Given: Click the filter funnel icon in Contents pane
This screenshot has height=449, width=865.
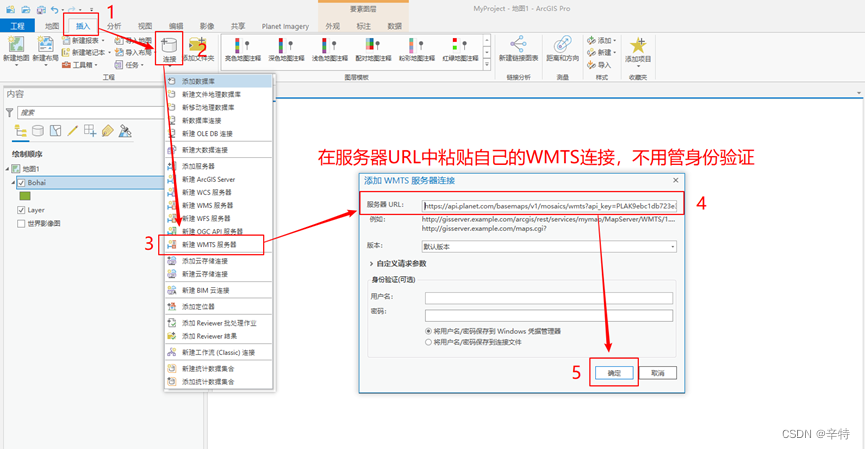Looking at the screenshot, I should [x=9, y=113].
